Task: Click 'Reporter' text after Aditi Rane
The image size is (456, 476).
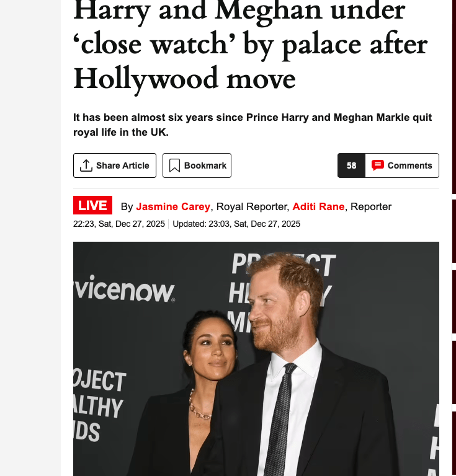Action: (x=371, y=206)
